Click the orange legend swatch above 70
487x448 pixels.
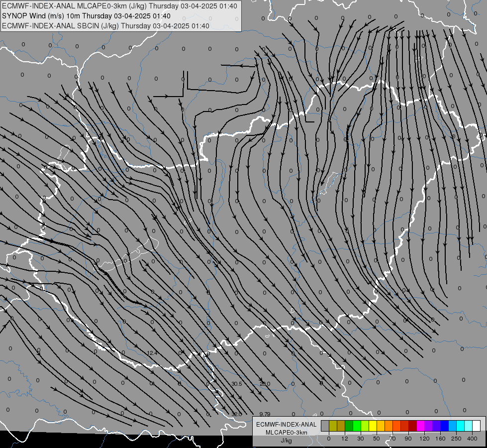point(389,426)
